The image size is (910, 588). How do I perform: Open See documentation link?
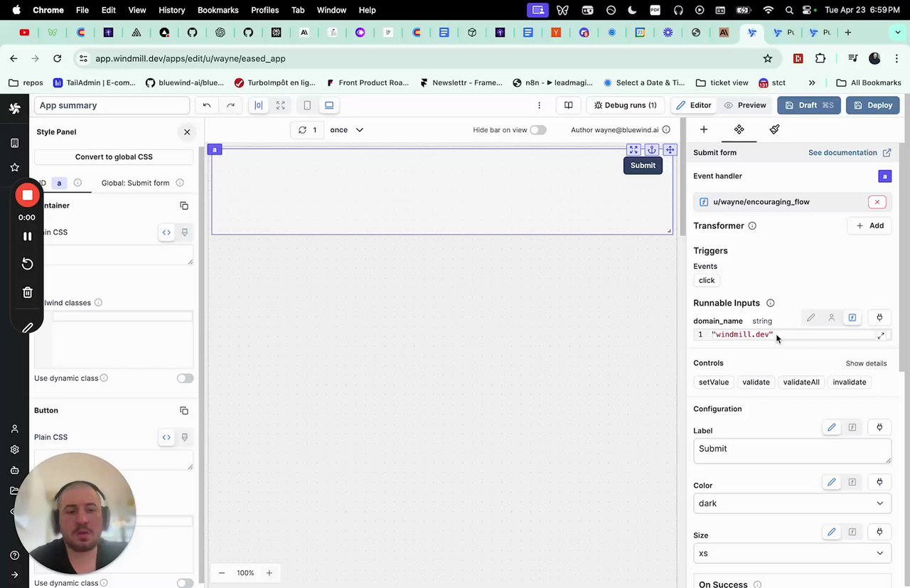coord(842,152)
